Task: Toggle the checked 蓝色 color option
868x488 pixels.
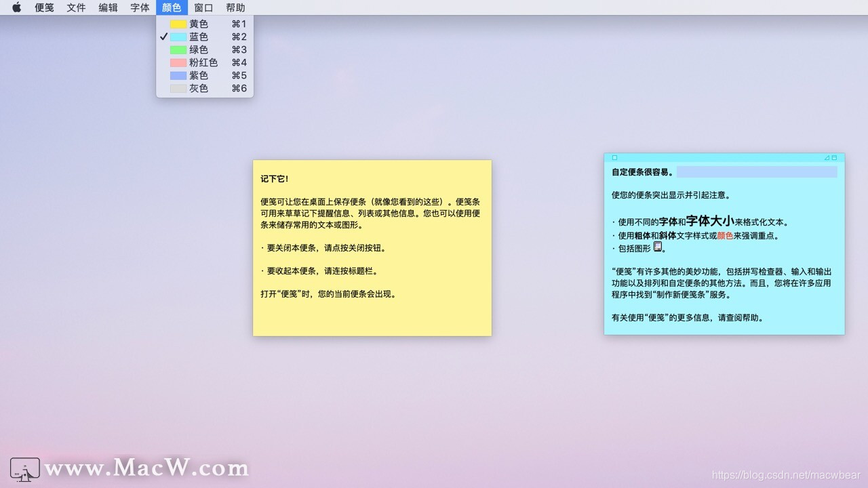Action: [x=198, y=37]
